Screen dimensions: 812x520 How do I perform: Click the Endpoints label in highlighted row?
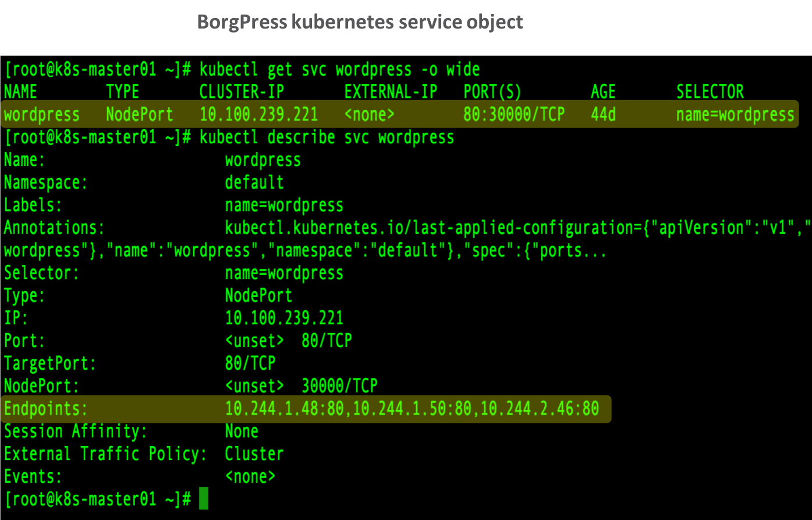click(46, 409)
